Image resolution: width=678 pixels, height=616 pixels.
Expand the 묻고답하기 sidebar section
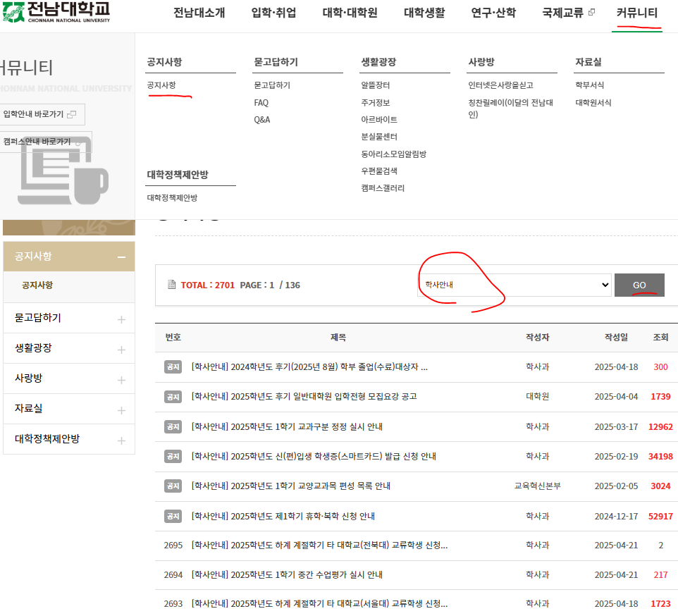coord(121,319)
